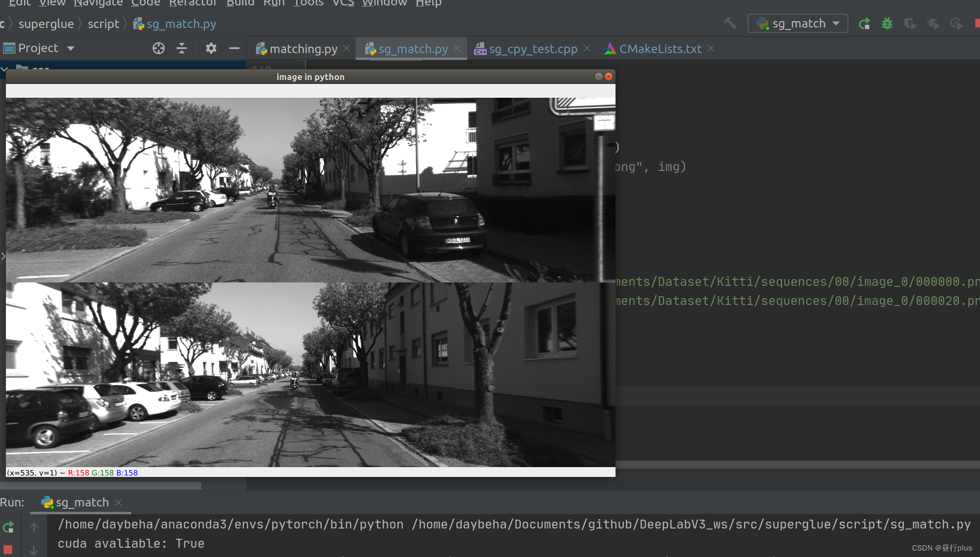The width and height of the screenshot is (980, 557).
Task: Open the Tools menu
Action: 308,3
